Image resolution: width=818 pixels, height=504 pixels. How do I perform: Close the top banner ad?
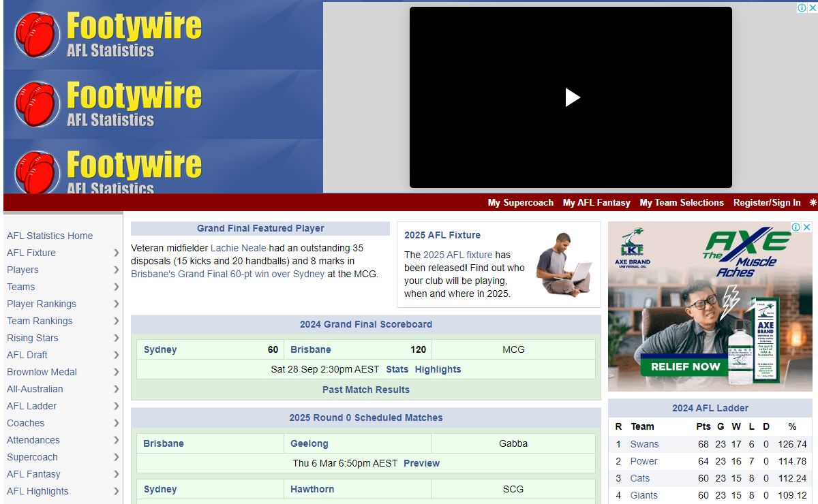pyautogui.click(x=812, y=7)
